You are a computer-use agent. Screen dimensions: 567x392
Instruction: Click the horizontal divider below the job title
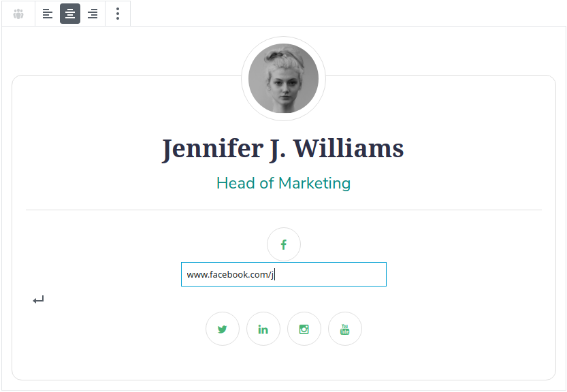284,210
